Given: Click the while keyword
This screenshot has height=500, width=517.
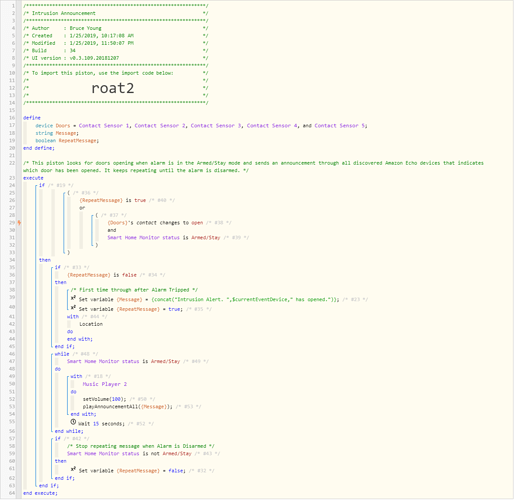Looking at the screenshot, I should click(62, 354).
